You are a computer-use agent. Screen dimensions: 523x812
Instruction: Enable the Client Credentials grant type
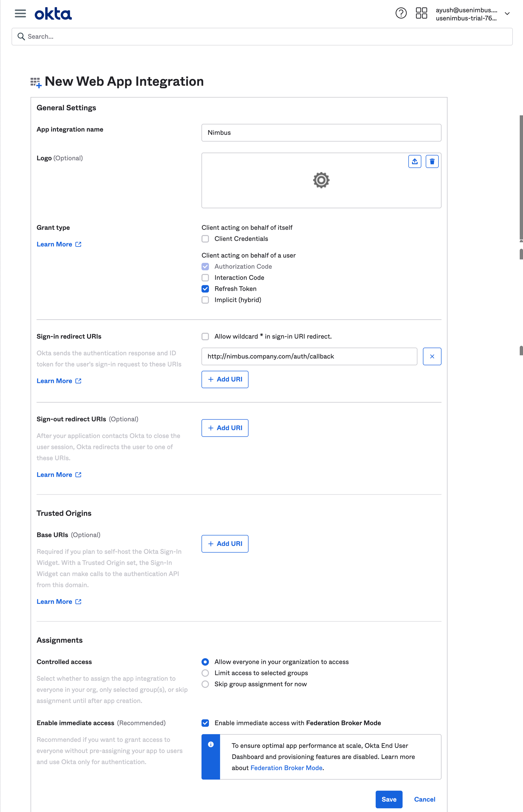(x=205, y=239)
